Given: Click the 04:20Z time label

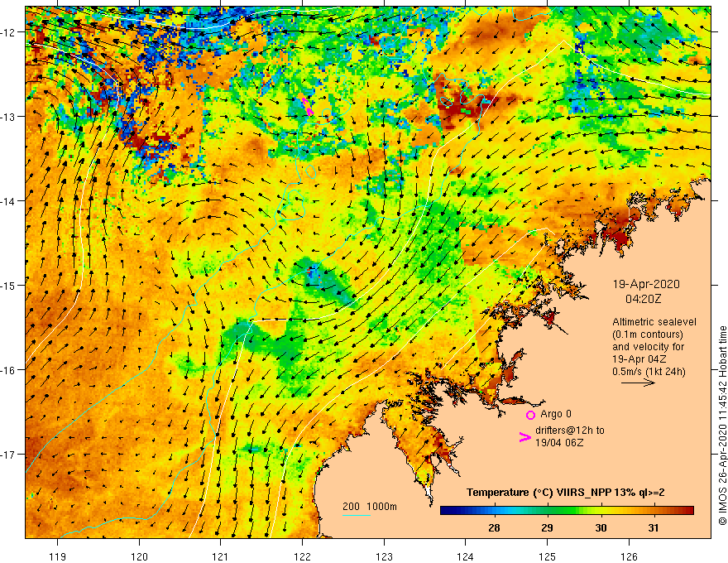Looking at the screenshot, I should click(x=643, y=299).
